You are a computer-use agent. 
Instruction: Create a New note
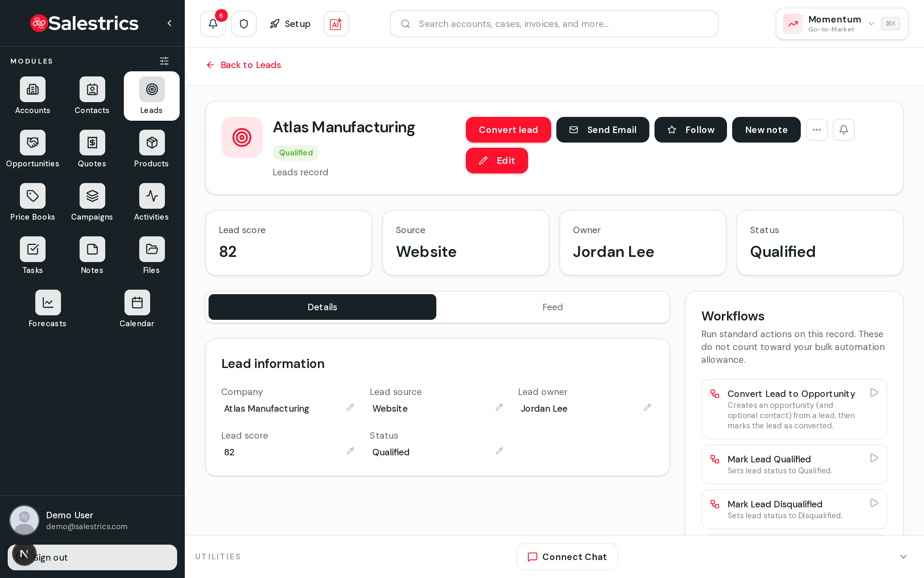pyautogui.click(x=766, y=130)
